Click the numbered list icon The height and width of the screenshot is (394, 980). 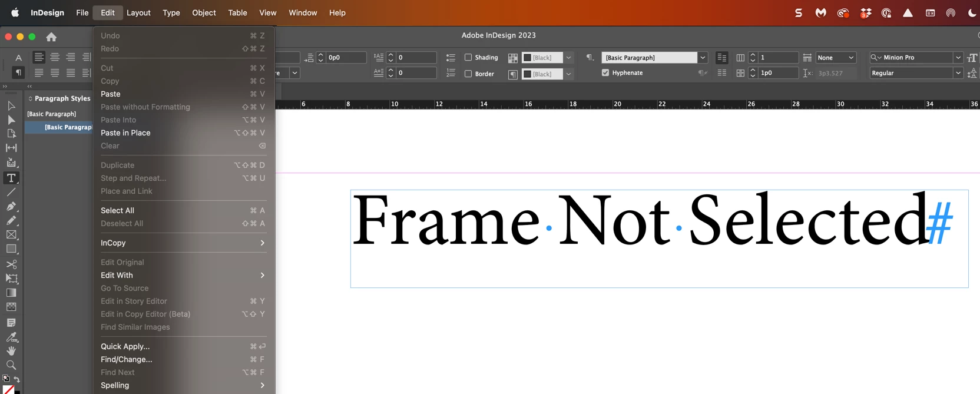pyautogui.click(x=451, y=73)
